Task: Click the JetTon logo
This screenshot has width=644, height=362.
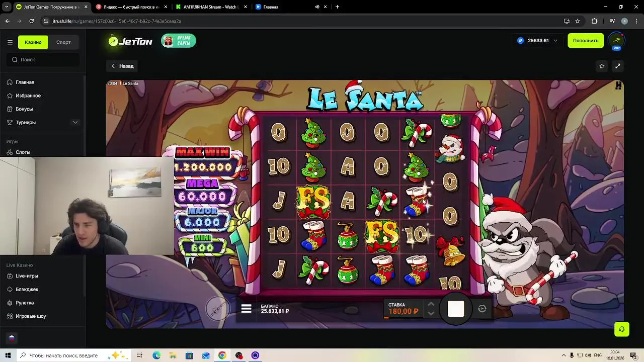Action: coord(130,41)
